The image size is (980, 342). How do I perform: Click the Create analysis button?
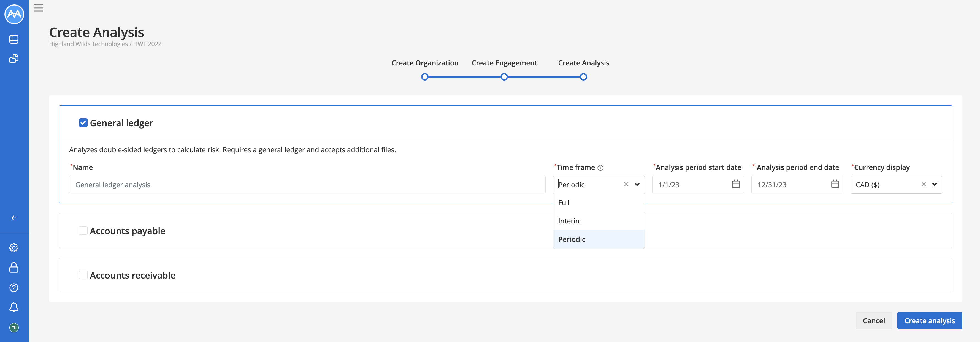(929, 321)
